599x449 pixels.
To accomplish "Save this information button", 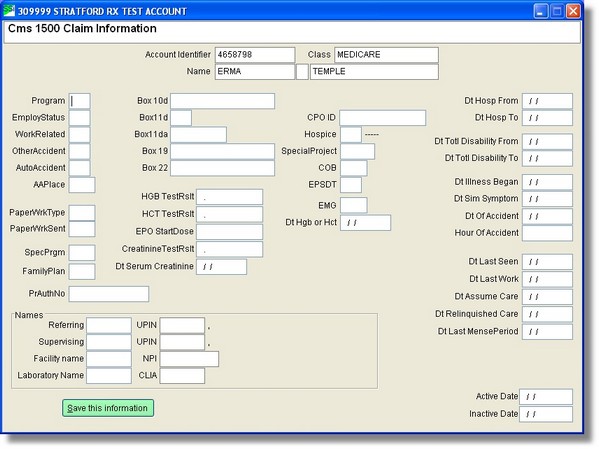I will click(x=108, y=408).
